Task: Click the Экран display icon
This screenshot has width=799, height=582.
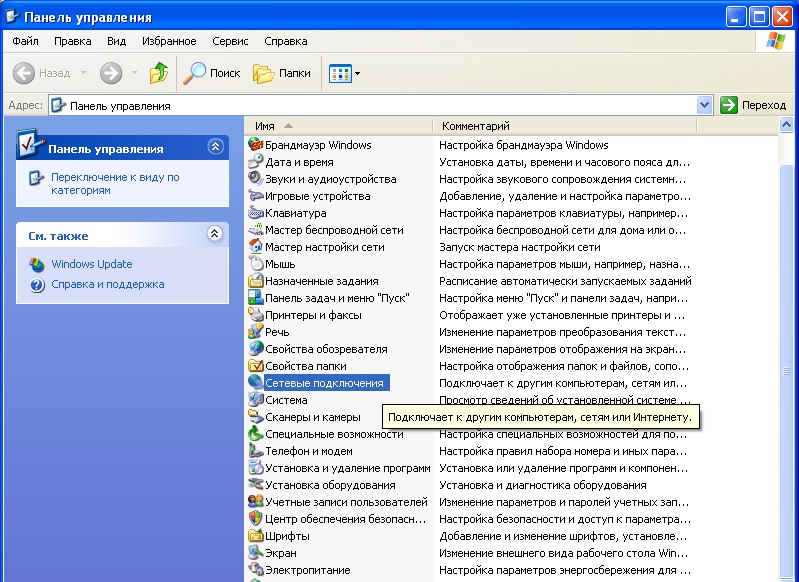Action: tap(255, 552)
